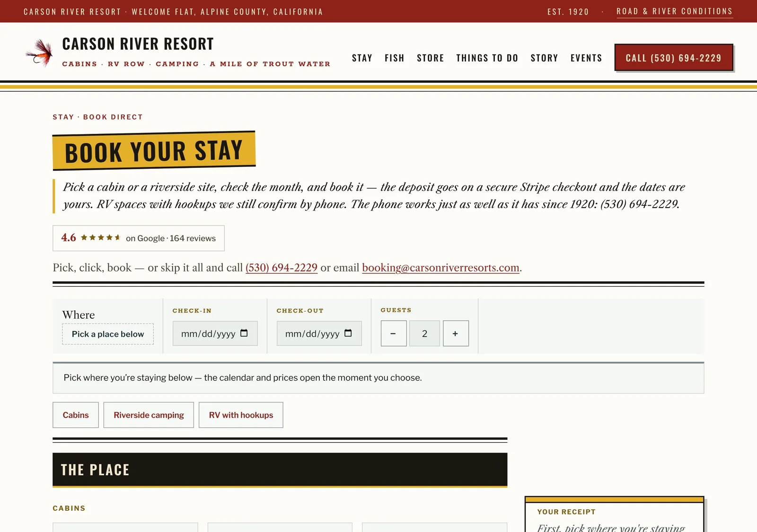Open the Things To Do menu item
This screenshot has width=757, height=532.
click(x=487, y=58)
